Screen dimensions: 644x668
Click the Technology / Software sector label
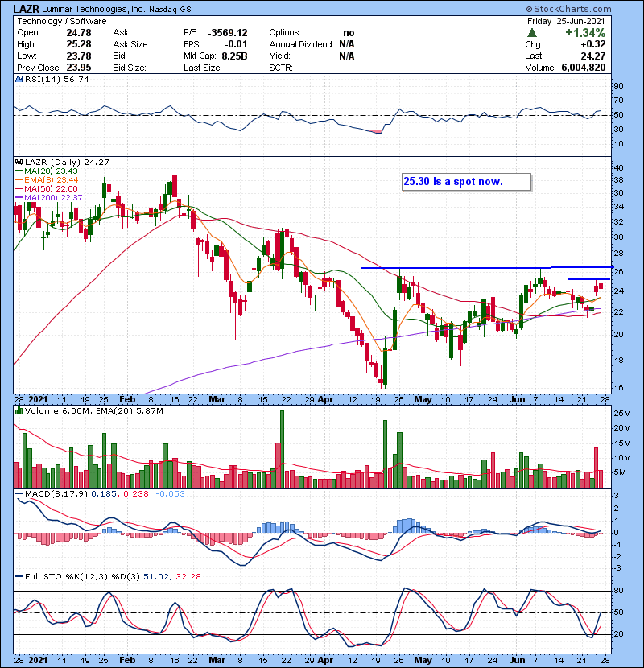point(62,21)
